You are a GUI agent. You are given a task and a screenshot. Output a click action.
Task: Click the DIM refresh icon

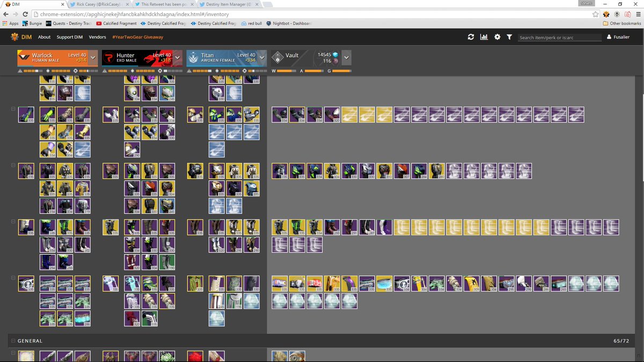click(x=471, y=37)
